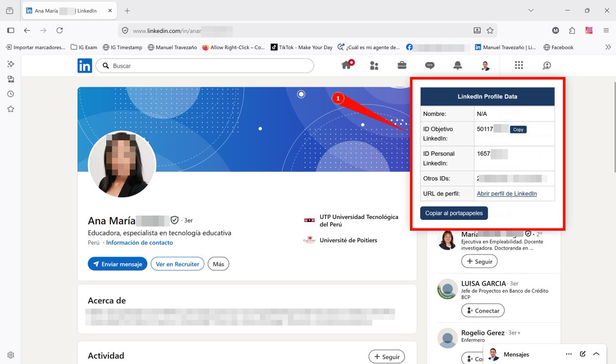Follow the Ejecutiva en Empleabilidad profile
This screenshot has width=616, height=364.
[479, 261]
